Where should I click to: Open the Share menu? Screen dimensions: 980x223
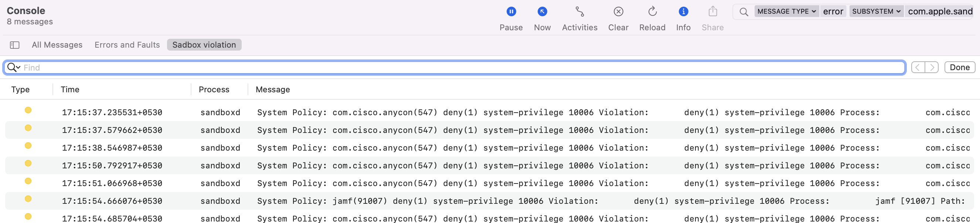[712, 12]
